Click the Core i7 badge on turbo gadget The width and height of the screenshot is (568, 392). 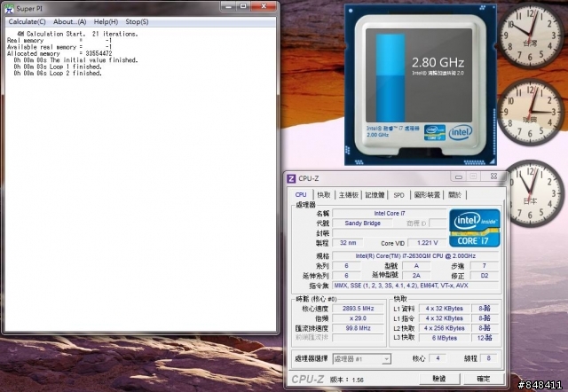click(435, 132)
